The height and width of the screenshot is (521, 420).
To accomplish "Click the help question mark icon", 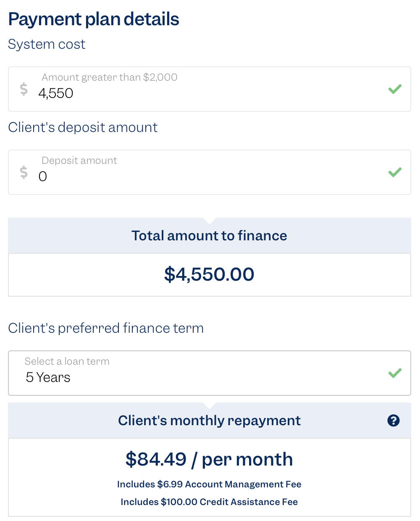I will [x=394, y=421].
